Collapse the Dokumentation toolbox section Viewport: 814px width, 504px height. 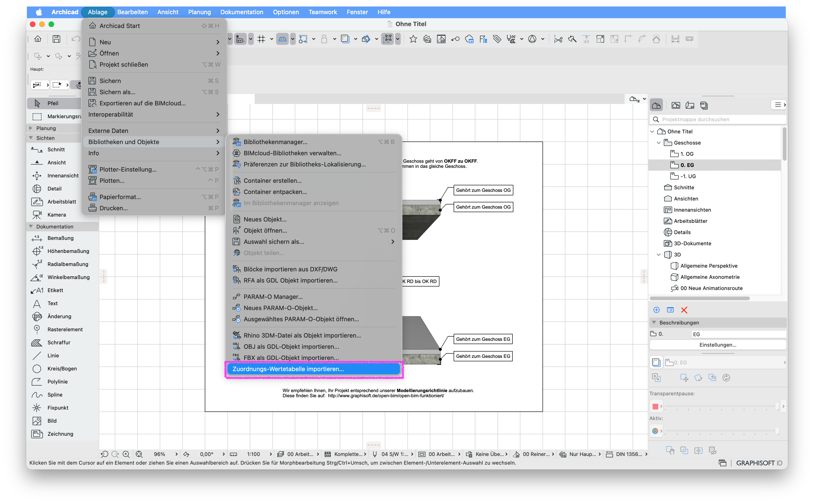click(x=31, y=226)
